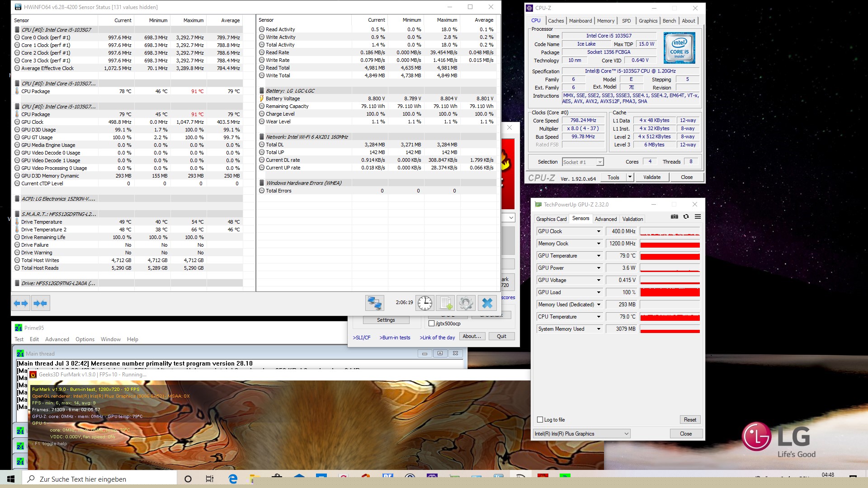Close sensors with blue X icon
This screenshot has width=868, height=488.
[487, 303]
